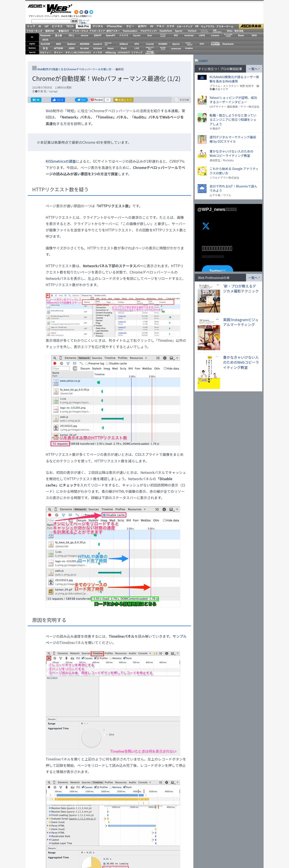Open KUSANAGI開発元が語る article link
This screenshot has height=868, width=289.
point(234,79)
